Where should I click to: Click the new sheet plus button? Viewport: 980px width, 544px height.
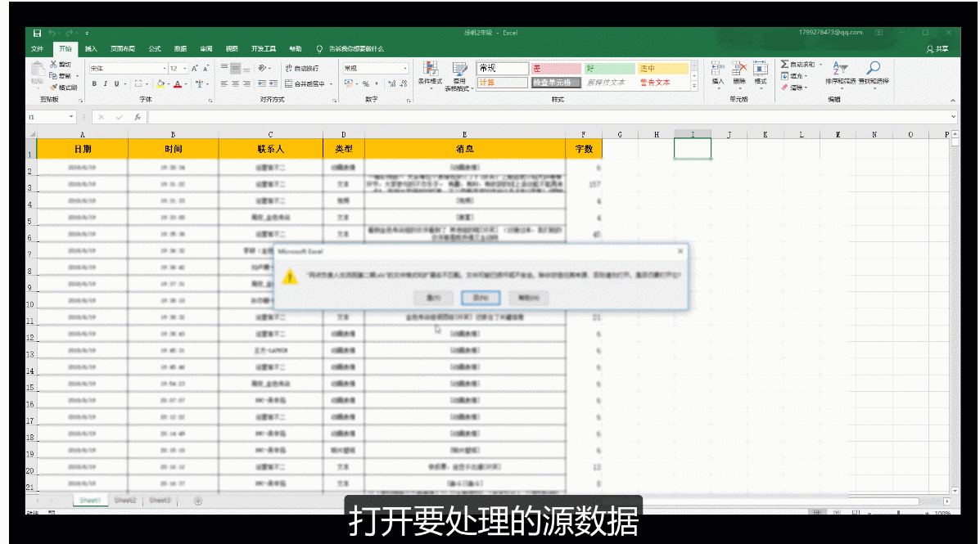(x=198, y=501)
